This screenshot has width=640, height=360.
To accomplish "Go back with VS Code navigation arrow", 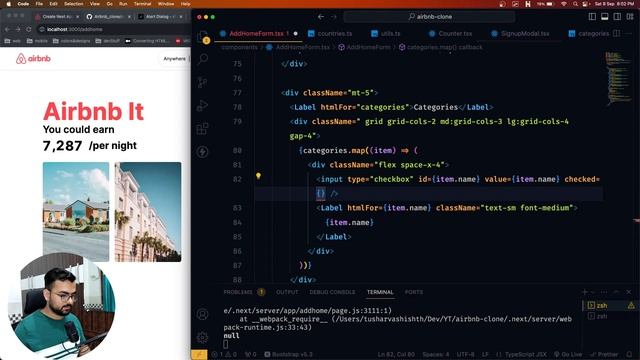I will 321,17.
